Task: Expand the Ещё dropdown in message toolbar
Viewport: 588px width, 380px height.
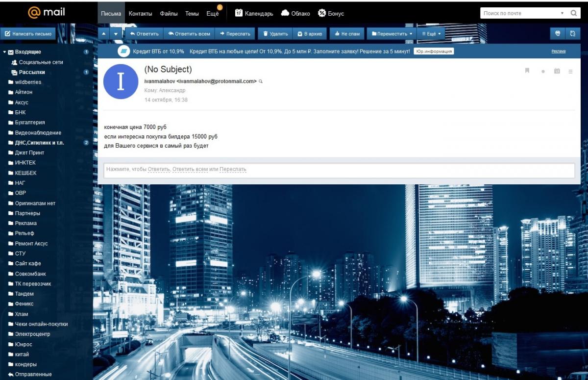Action: (431, 34)
